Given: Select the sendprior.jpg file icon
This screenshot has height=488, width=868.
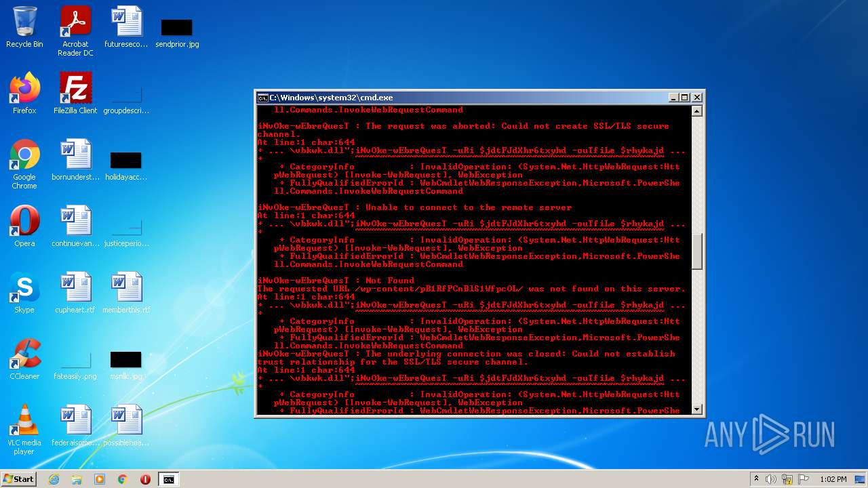Looking at the screenshot, I should click(177, 33).
